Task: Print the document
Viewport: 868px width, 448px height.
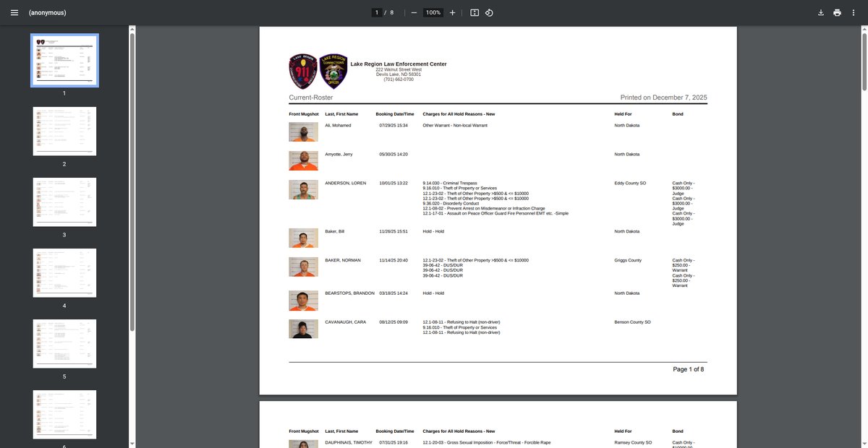Action: point(837,12)
